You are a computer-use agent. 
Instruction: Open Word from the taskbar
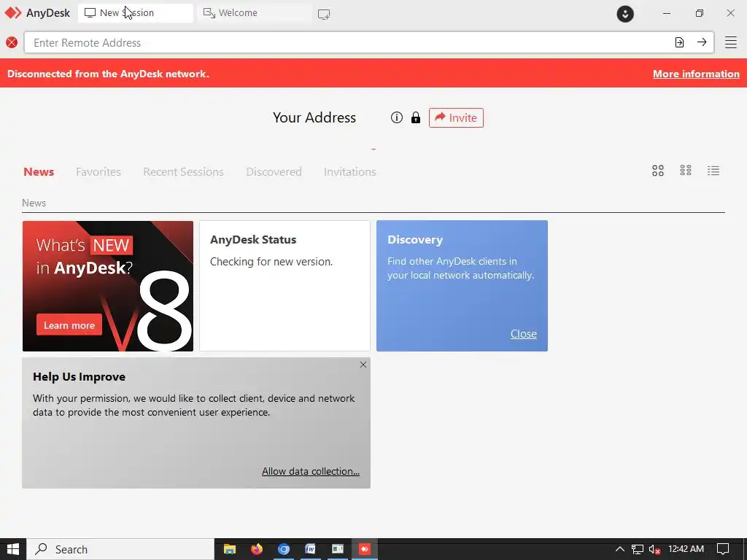point(311,549)
